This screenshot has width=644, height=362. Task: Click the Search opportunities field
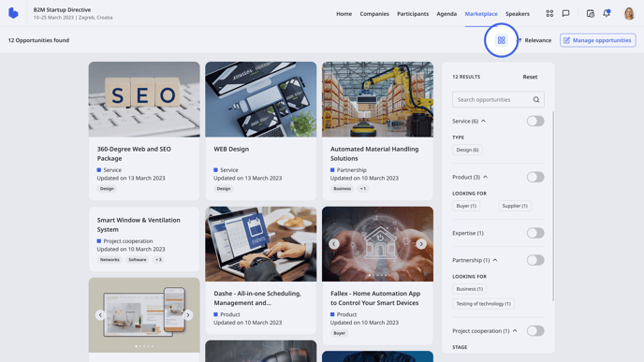tap(498, 100)
